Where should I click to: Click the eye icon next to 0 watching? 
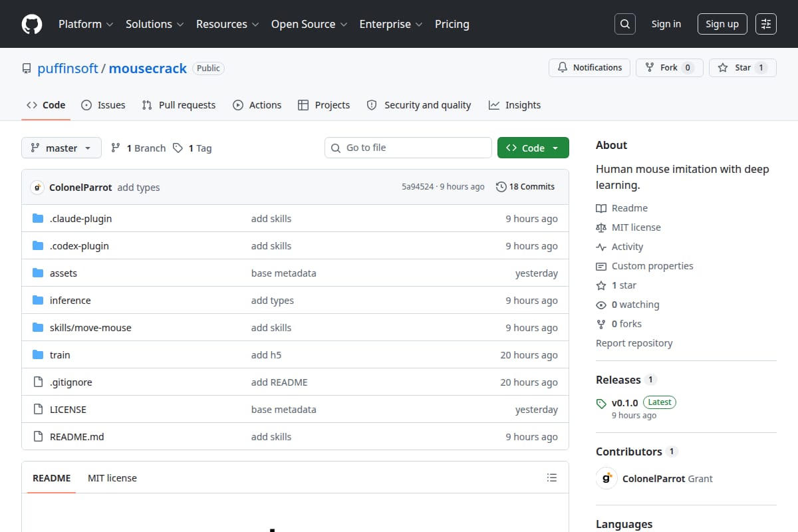pos(601,305)
